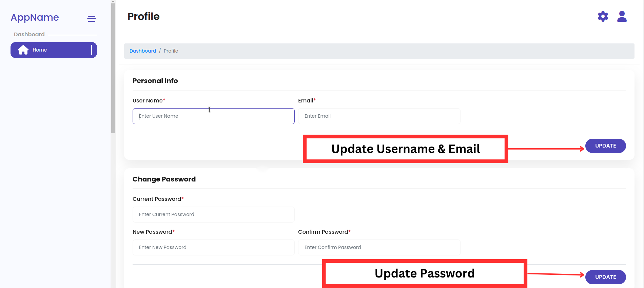644x288 pixels.
Task: Go to Dashboard breadcrumb link
Action: (143, 51)
